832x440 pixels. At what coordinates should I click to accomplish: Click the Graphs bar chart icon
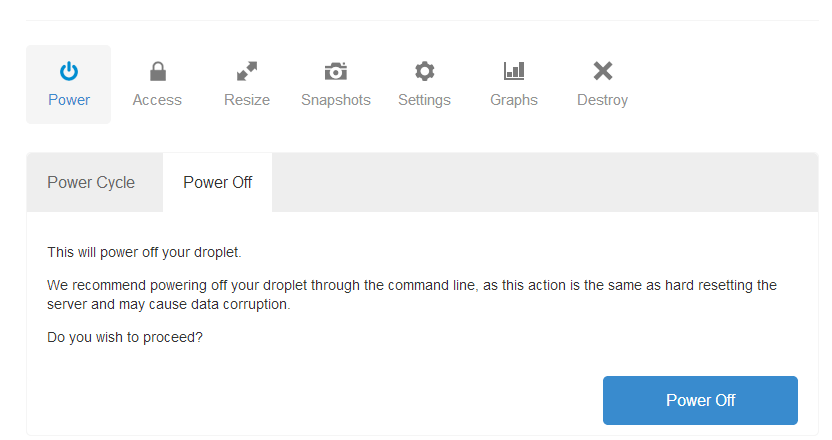[x=514, y=71]
